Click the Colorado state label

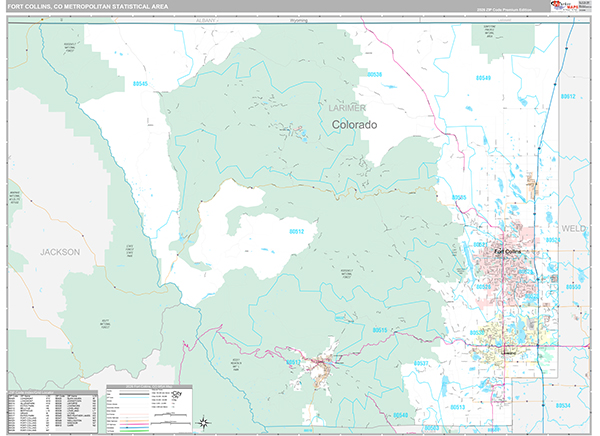click(x=355, y=125)
